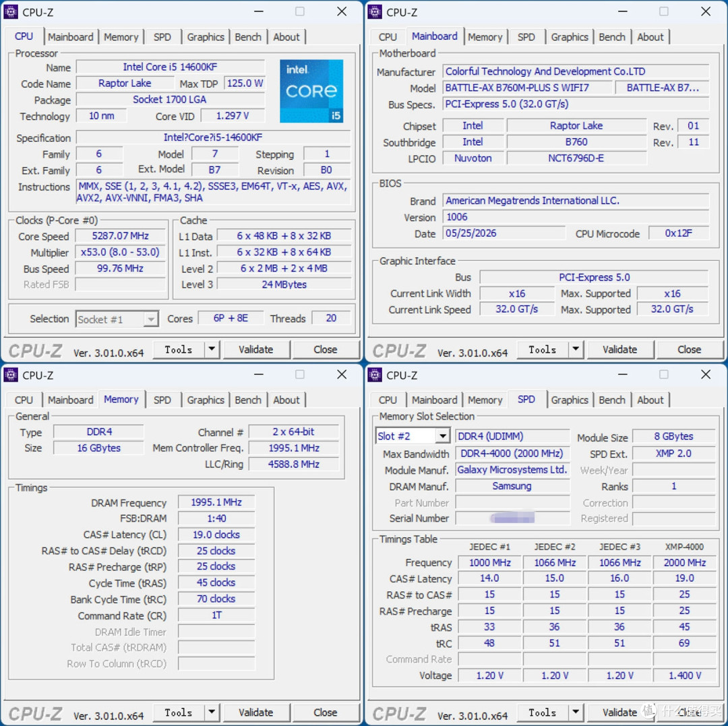Click the Level 3 cache value 24 MBytes

(x=284, y=284)
